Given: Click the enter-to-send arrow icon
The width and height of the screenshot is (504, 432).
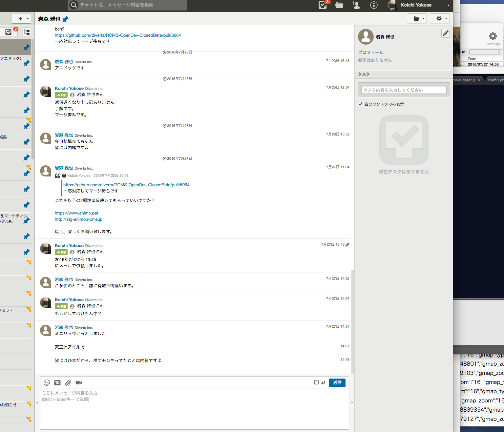Looking at the screenshot, I should pyautogui.click(x=323, y=382).
